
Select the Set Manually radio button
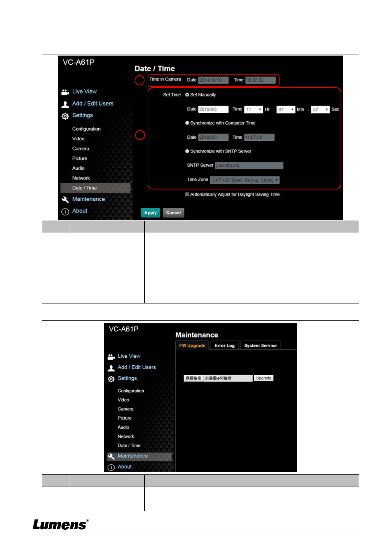click(x=187, y=95)
